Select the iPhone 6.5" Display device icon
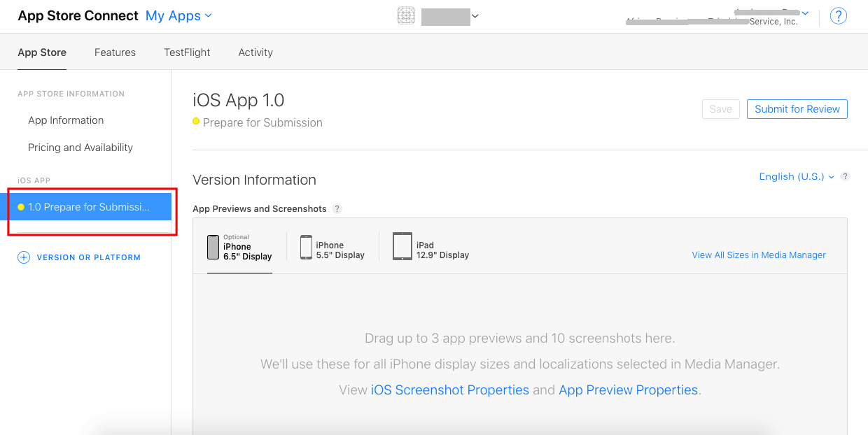This screenshot has height=435, width=868. tap(213, 247)
